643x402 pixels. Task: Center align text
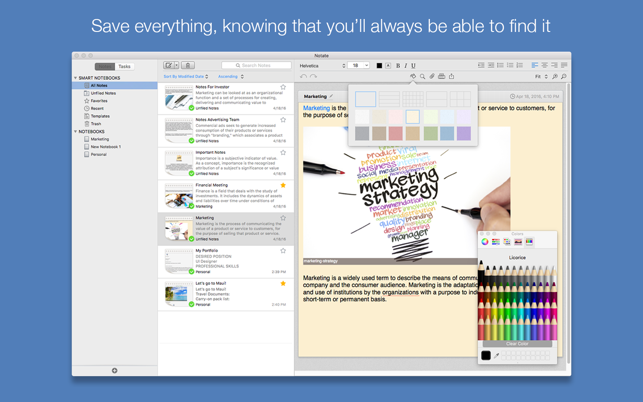click(x=545, y=65)
